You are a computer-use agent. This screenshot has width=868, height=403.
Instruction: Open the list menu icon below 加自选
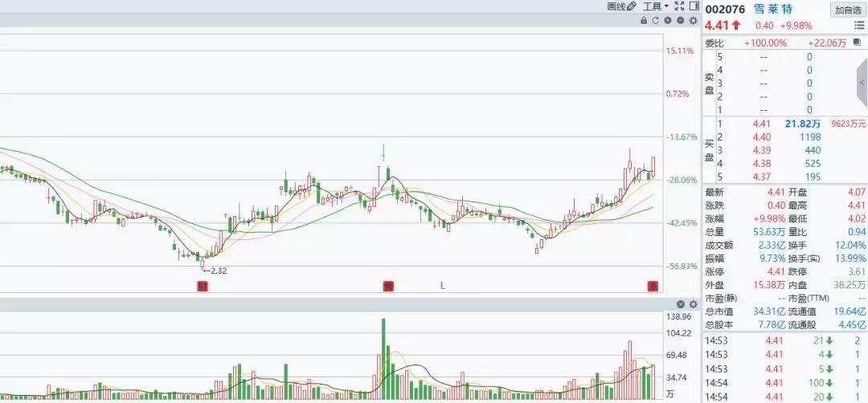858,26
